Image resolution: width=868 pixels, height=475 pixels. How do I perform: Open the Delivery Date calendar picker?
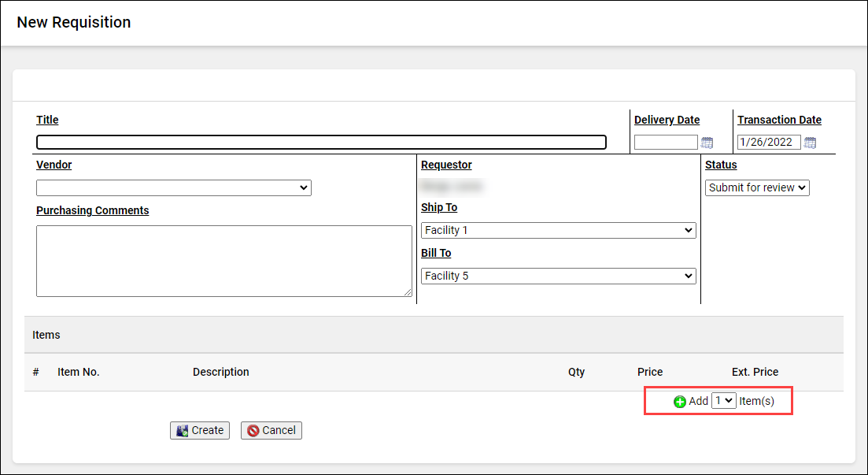point(706,142)
